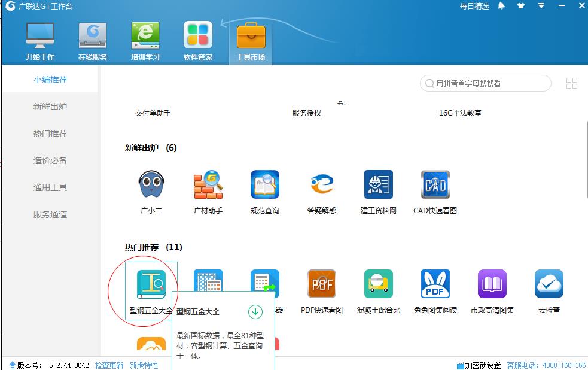Open the orange cloud tool icon in bottom row
Image resolution: width=588 pixels, height=370 pixels.
coord(151,343)
